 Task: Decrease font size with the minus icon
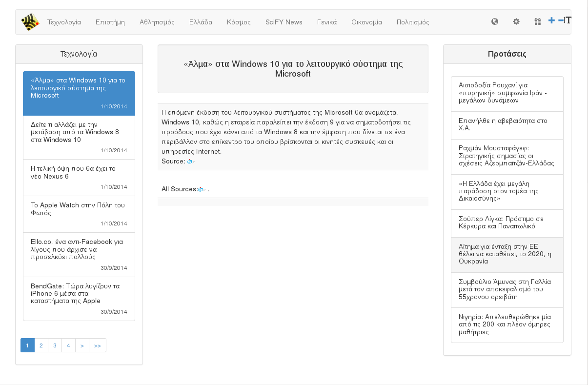pyautogui.click(x=561, y=20)
